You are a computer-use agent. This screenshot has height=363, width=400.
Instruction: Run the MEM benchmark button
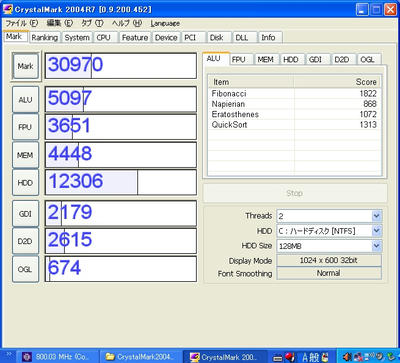click(26, 155)
